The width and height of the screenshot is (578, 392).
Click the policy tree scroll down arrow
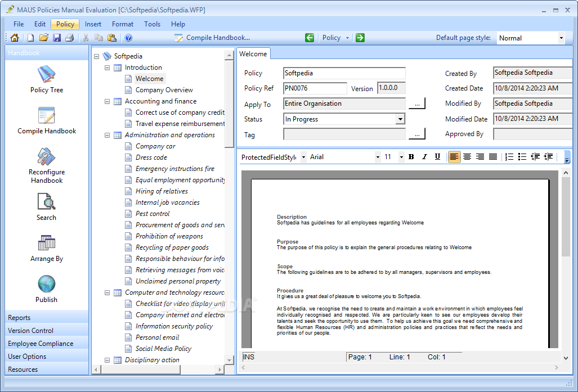[x=229, y=361]
